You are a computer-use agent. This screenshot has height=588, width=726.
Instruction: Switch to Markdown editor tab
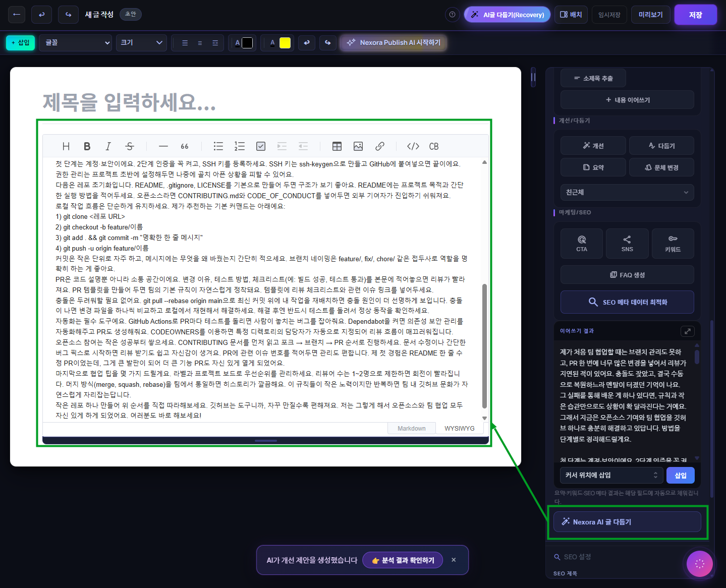click(411, 428)
